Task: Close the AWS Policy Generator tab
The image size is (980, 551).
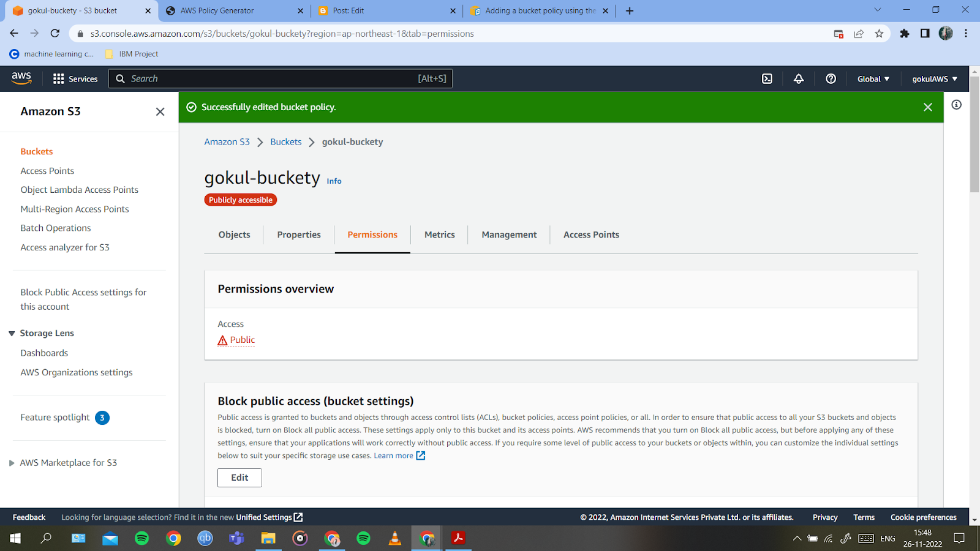Action: 300,10
